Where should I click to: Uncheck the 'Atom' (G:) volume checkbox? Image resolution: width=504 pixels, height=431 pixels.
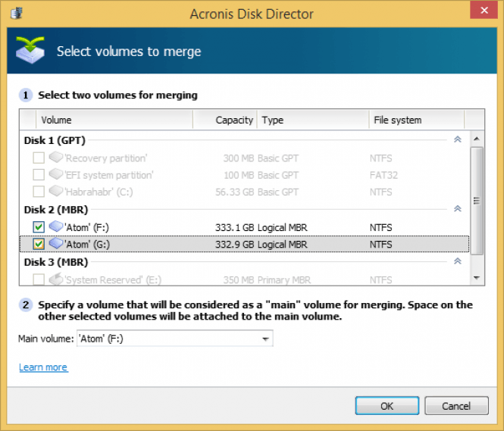39,244
